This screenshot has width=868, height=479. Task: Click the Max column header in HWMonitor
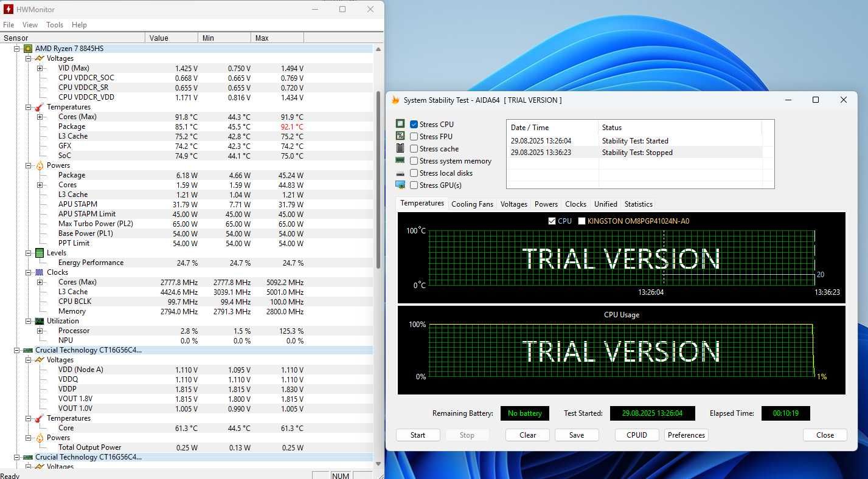pyautogui.click(x=277, y=38)
